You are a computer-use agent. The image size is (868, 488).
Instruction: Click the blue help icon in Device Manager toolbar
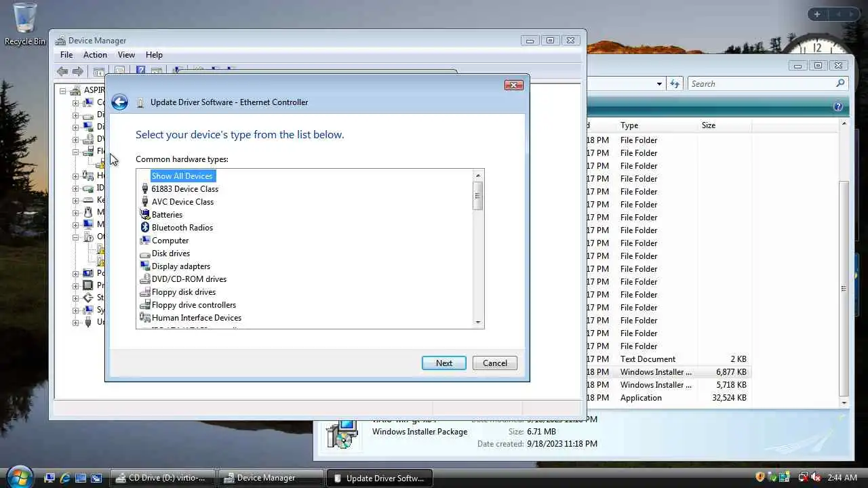click(140, 70)
